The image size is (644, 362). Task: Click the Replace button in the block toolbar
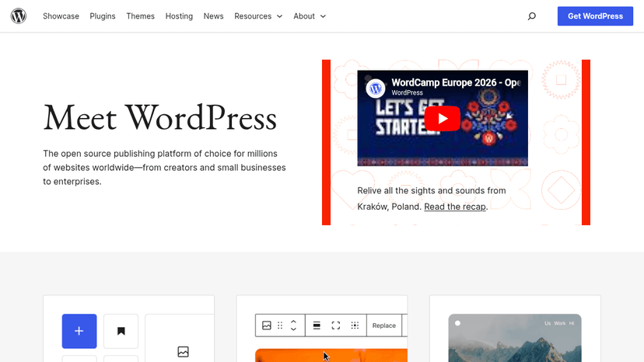pyautogui.click(x=384, y=325)
